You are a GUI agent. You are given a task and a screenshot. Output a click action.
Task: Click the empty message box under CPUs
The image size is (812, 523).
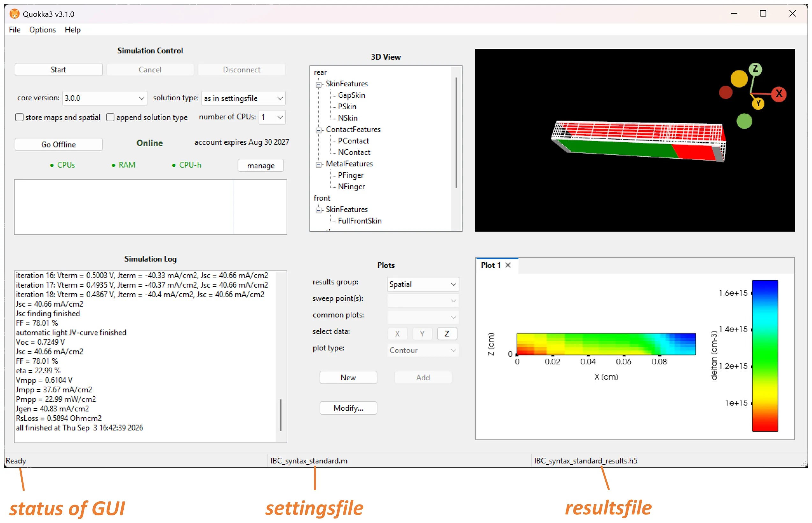pyautogui.click(x=150, y=207)
